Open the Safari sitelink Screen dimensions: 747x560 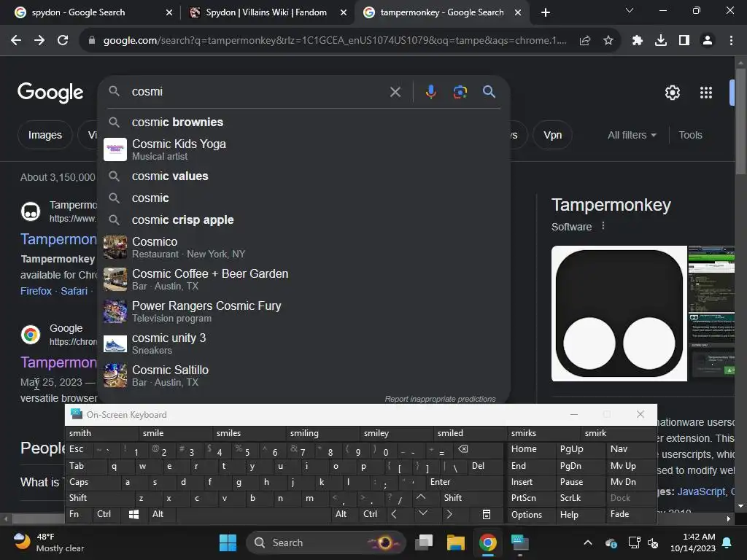coord(74,291)
